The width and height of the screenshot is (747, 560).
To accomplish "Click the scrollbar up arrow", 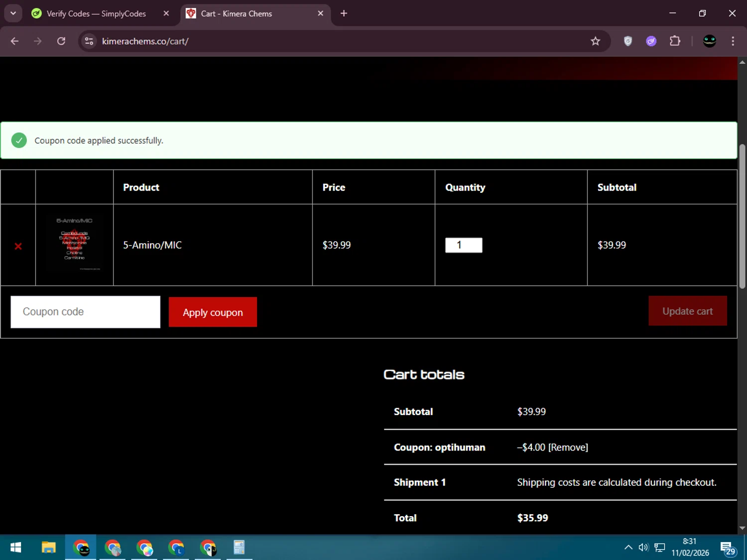I will 742,62.
